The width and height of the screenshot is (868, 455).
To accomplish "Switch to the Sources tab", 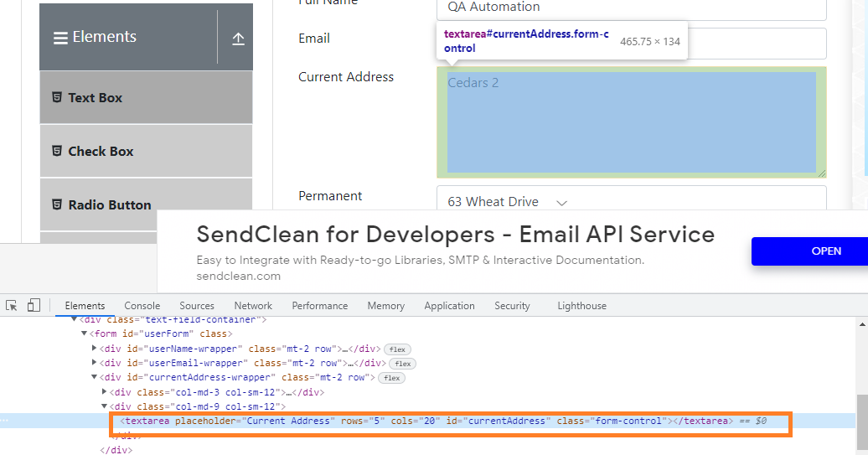I will tap(197, 306).
